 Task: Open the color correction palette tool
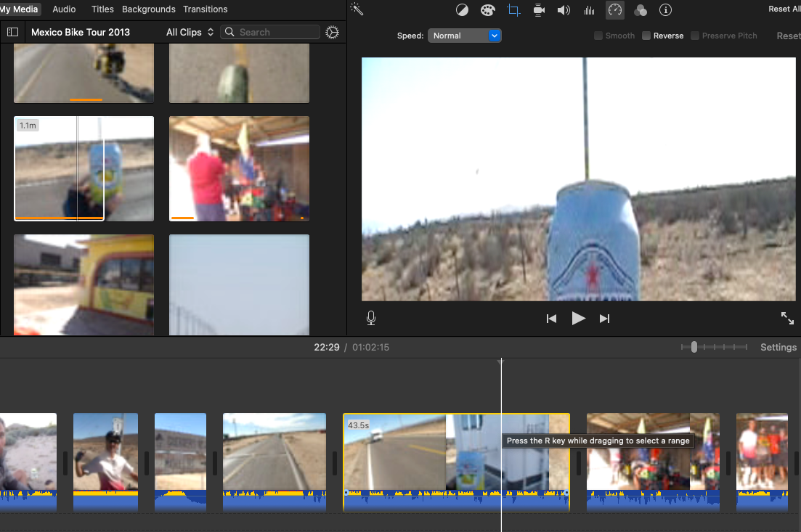[x=488, y=10]
